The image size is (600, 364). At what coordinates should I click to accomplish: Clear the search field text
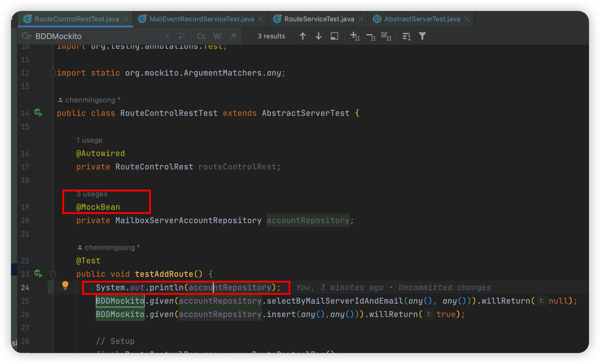167,36
